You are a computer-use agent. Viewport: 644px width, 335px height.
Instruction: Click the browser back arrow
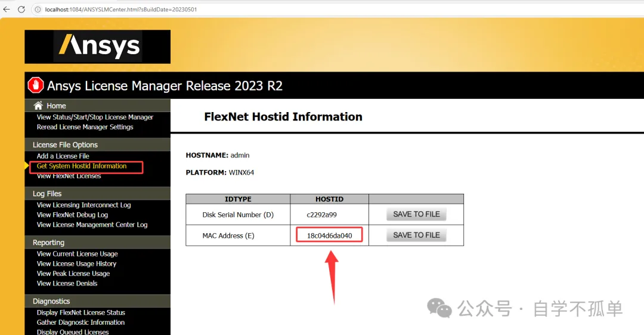pyautogui.click(x=7, y=9)
